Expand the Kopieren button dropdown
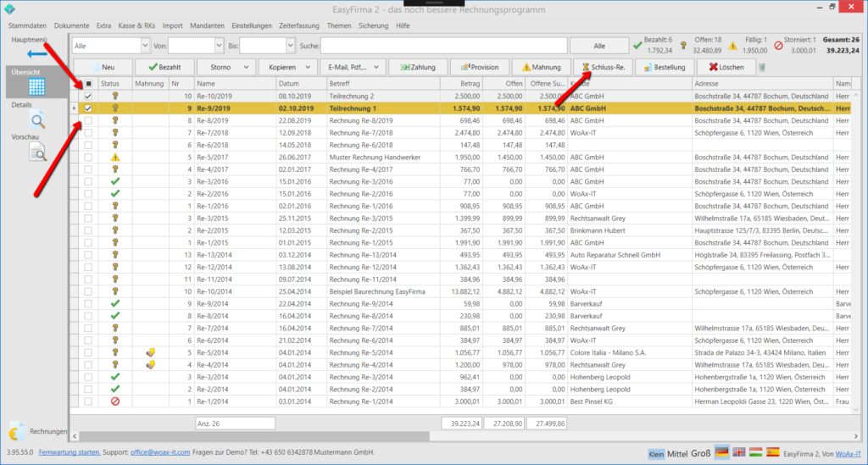The width and height of the screenshot is (868, 465). click(307, 68)
